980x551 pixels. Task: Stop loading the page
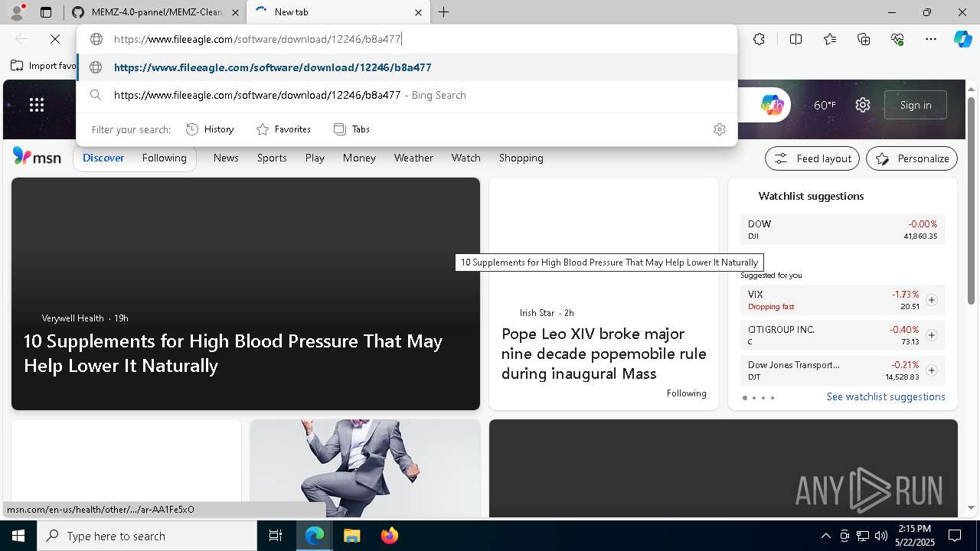coord(55,39)
